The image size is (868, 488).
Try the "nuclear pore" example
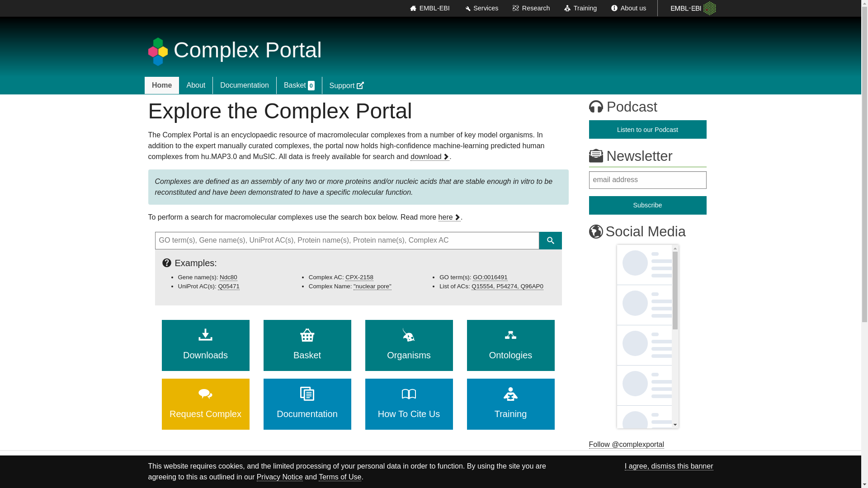click(x=373, y=286)
